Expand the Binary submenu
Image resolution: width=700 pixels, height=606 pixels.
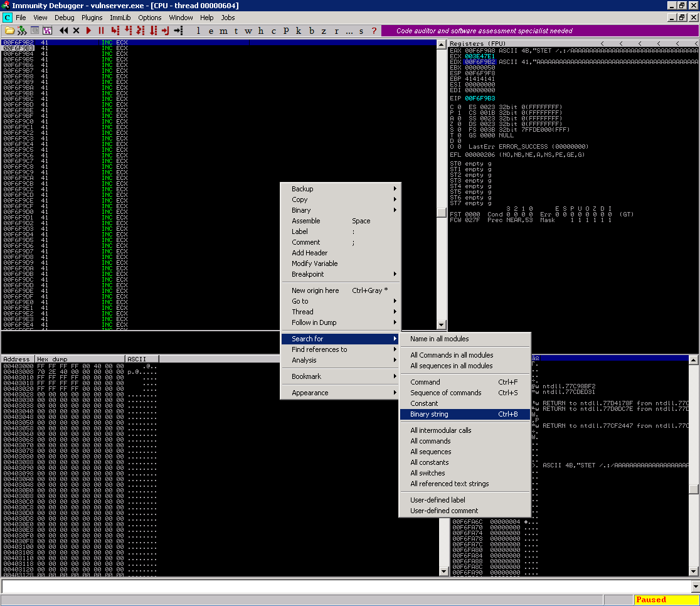341,210
